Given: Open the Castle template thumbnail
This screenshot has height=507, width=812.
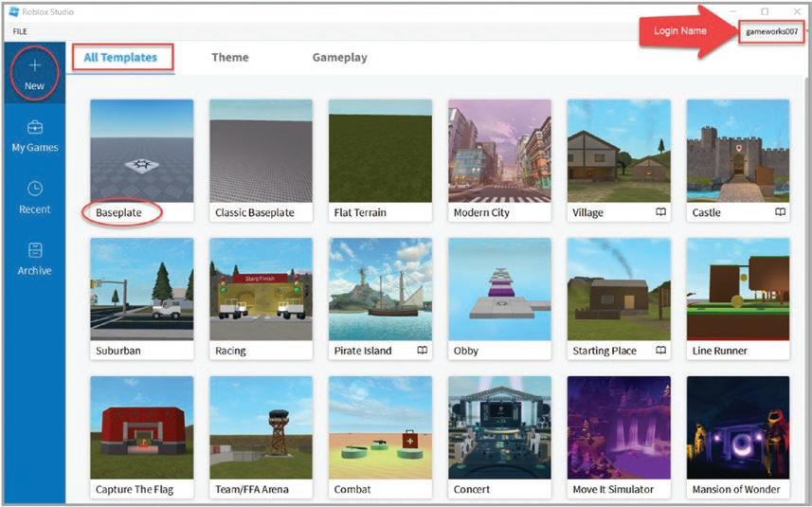Looking at the screenshot, I should click(x=738, y=151).
